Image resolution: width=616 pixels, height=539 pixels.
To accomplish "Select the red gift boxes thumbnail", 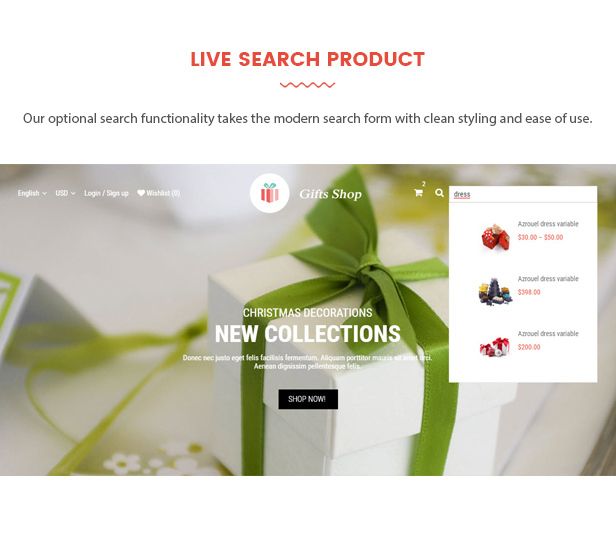I will point(495,236).
